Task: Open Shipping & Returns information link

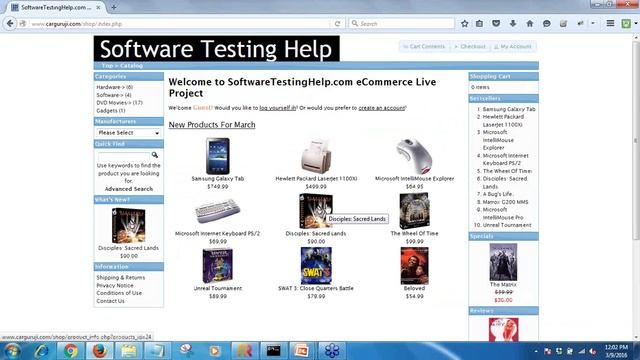Action: click(120, 278)
